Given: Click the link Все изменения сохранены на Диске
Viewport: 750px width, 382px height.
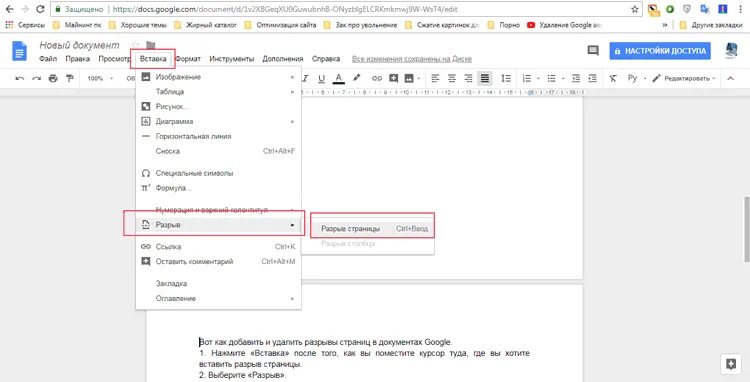Looking at the screenshot, I should (412, 59).
